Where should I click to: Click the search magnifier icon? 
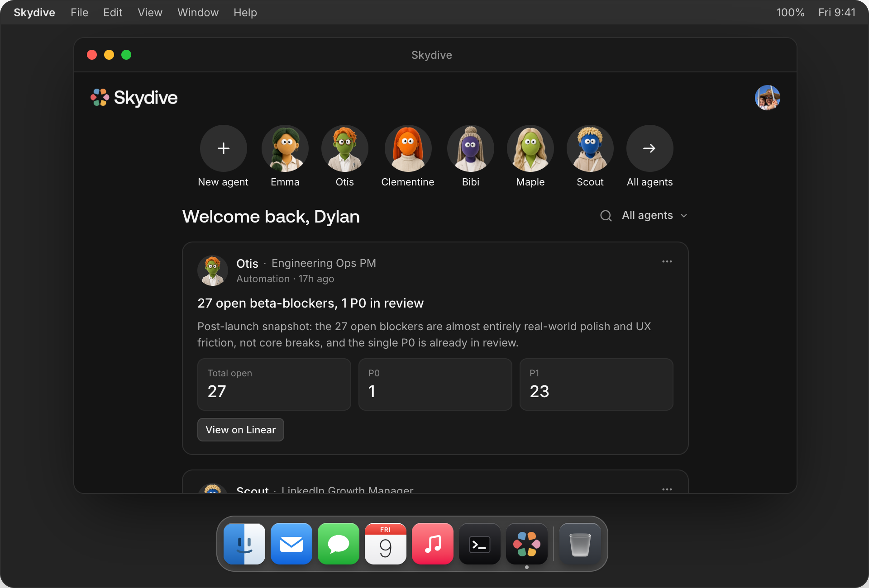coord(606,216)
